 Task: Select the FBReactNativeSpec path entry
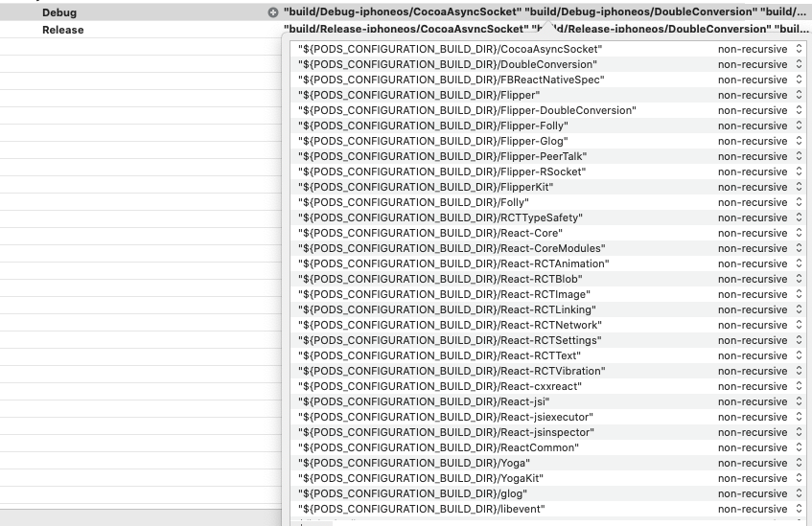pyautogui.click(x=451, y=80)
